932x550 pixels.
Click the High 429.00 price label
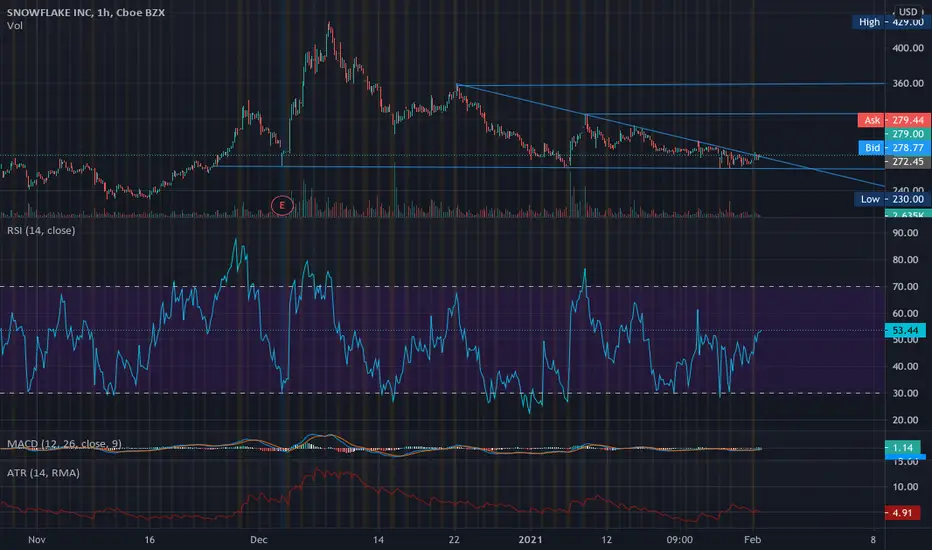tap(890, 22)
